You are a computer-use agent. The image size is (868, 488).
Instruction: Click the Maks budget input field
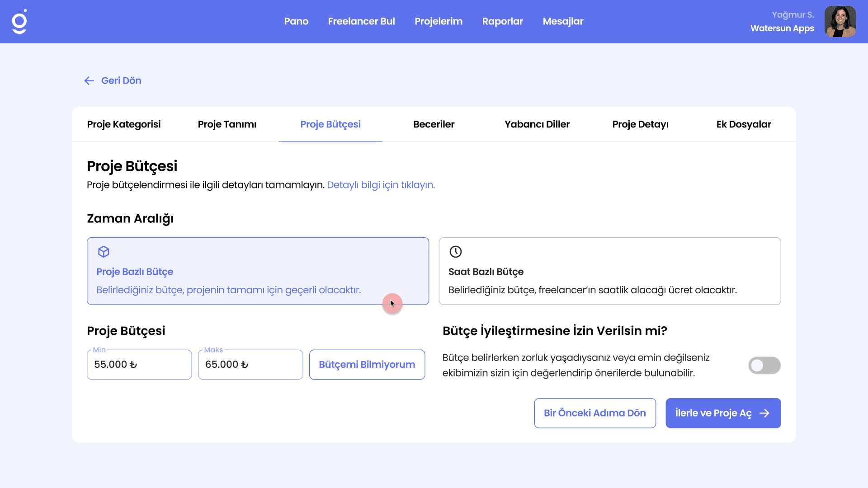coord(250,365)
